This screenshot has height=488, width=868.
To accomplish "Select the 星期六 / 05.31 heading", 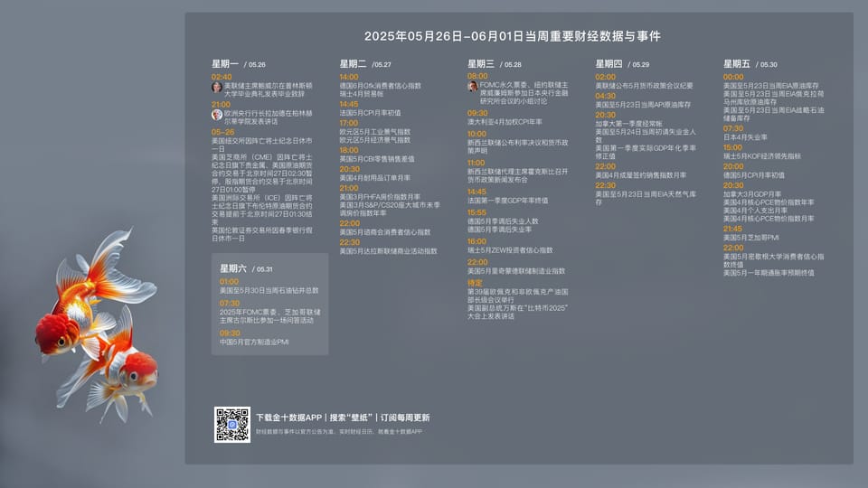I will click(x=246, y=269).
